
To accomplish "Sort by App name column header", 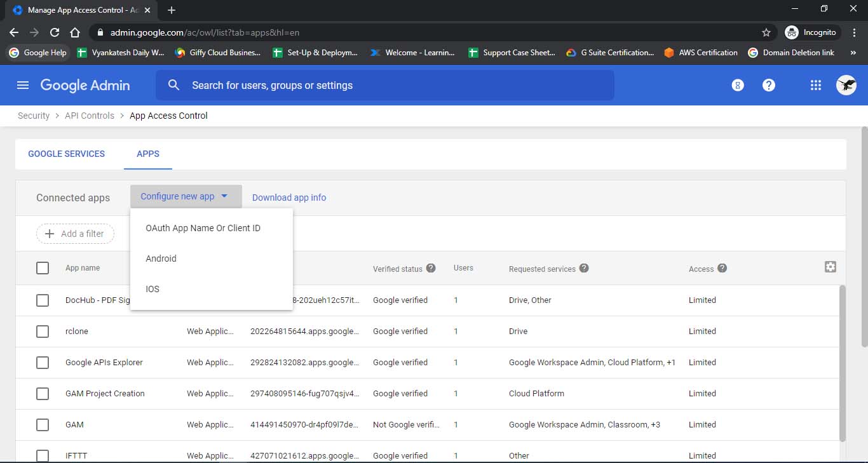I will point(83,268).
